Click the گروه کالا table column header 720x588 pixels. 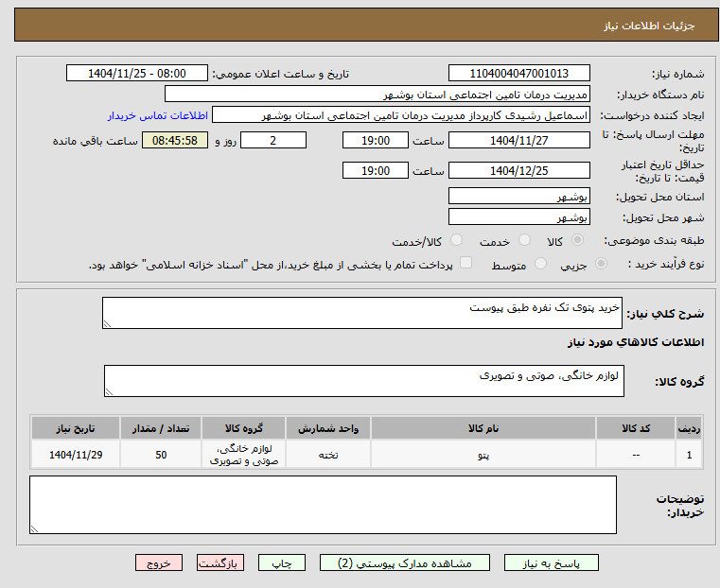(244, 428)
